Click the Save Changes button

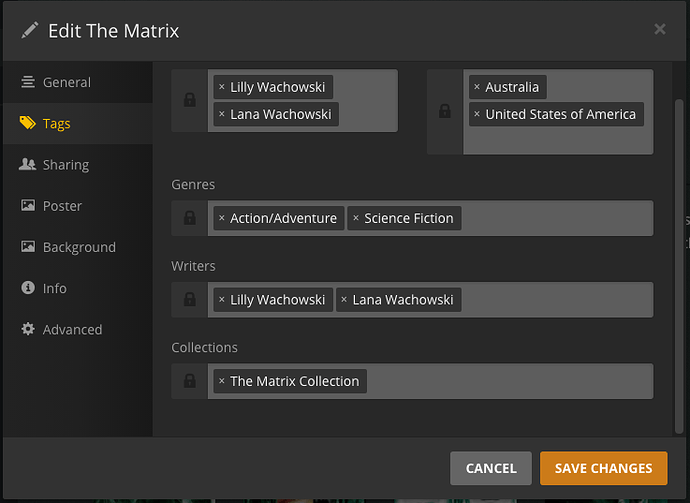[604, 468]
